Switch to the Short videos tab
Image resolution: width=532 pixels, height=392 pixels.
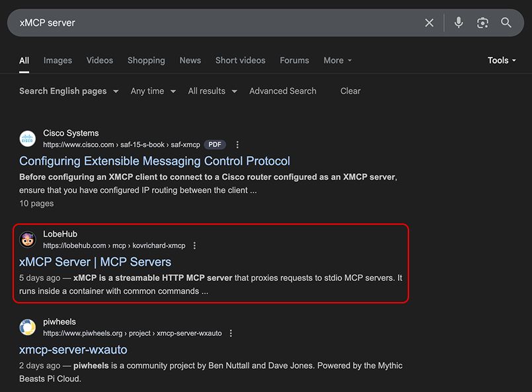click(x=240, y=60)
